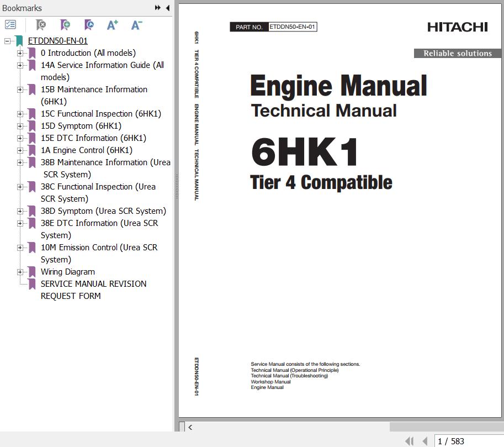Expand 38C Functional Inspection Urea SCR bookmark
Viewport: 504px width, 447px height.
click(20, 187)
